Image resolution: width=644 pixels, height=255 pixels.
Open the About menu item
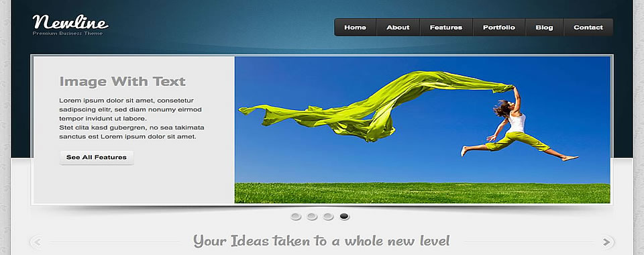click(398, 28)
